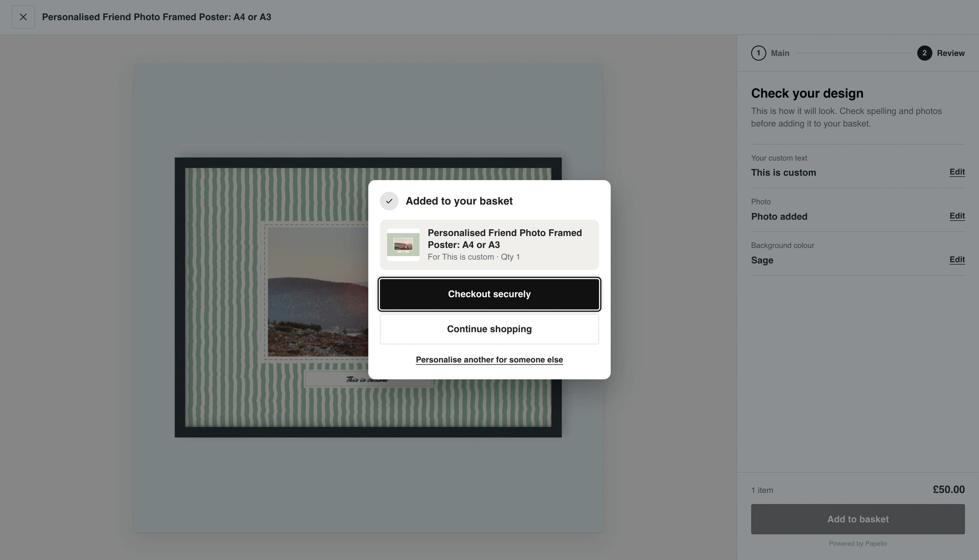
Task: Close the personalisation editor with X icon
Action: (23, 17)
